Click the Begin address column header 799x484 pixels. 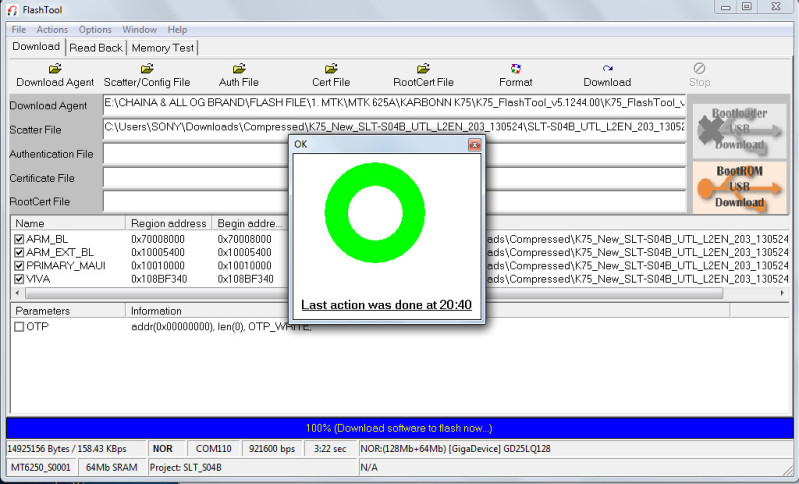pos(250,223)
